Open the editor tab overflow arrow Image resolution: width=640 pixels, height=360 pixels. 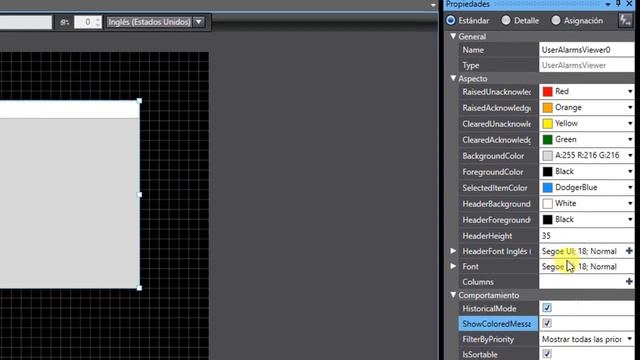pos(433,5)
